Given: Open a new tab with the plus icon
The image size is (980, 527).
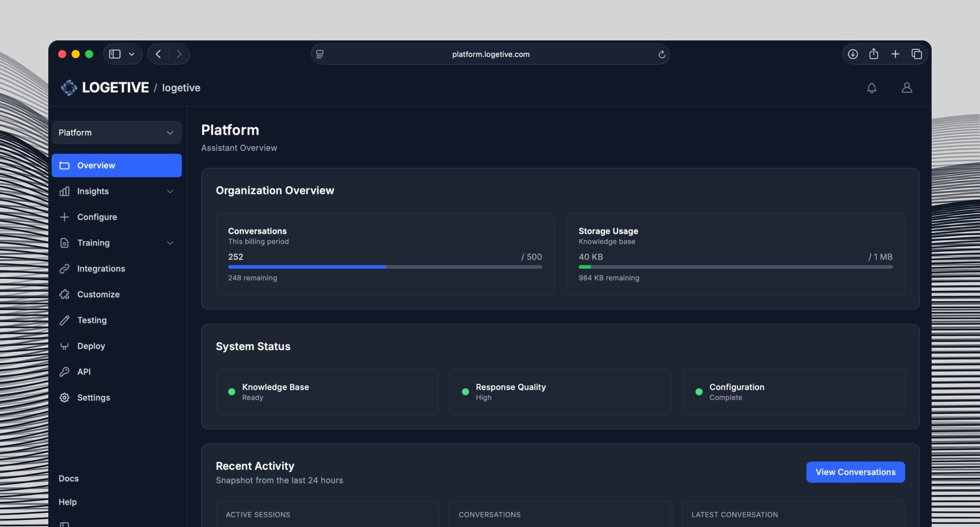Looking at the screenshot, I should pyautogui.click(x=895, y=54).
